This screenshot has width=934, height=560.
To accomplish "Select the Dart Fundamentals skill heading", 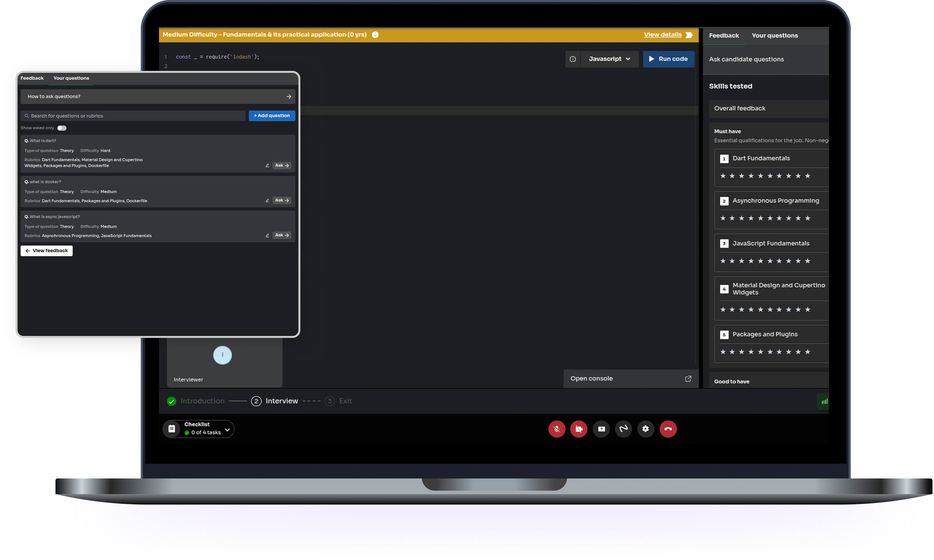I will (x=761, y=158).
